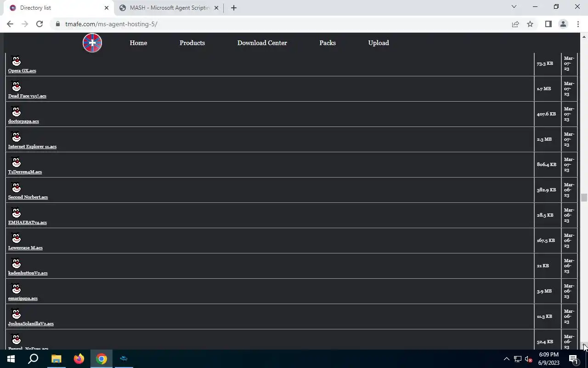Image resolution: width=588 pixels, height=368 pixels.
Task: Open the Packs nav item
Action: [328, 43]
